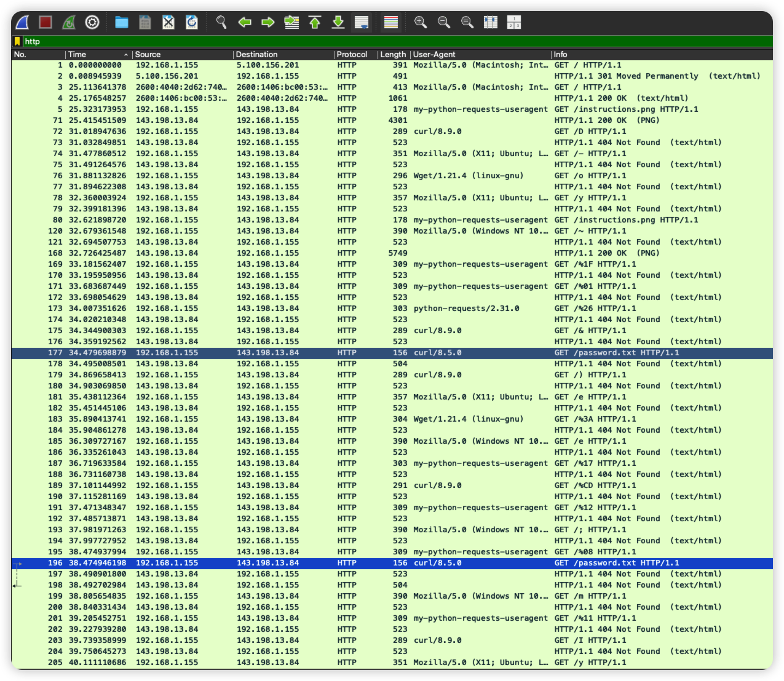Select packet 173 python-requests/2.31.0 row

pos(392,309)
